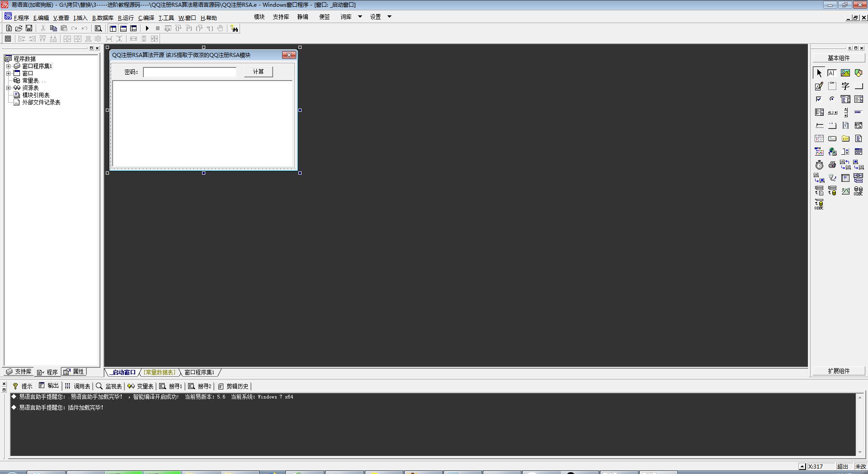Select the picture box component icon
Viewport: 868px width, 474px height.
tap(845, 73)
